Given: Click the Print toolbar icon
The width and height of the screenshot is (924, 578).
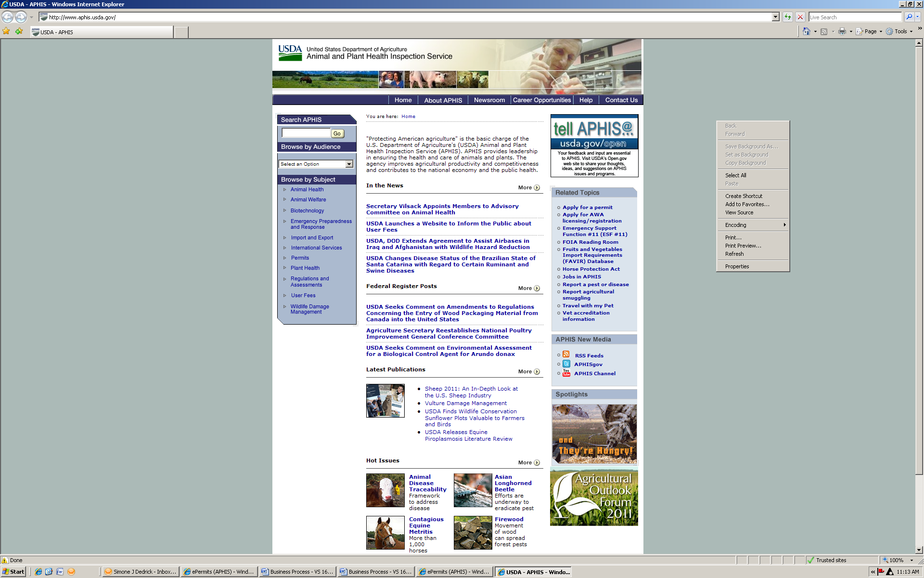Looking at the screenshot, I should tap(842, 31).
